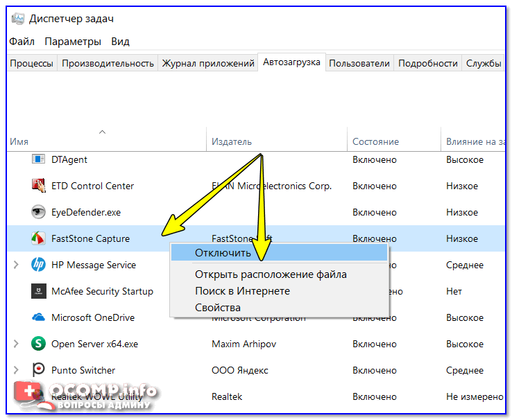This screenshot has width=512, height=420.
Task: Click the Punto Switcher icon
Action: click(x=38, y=370)
